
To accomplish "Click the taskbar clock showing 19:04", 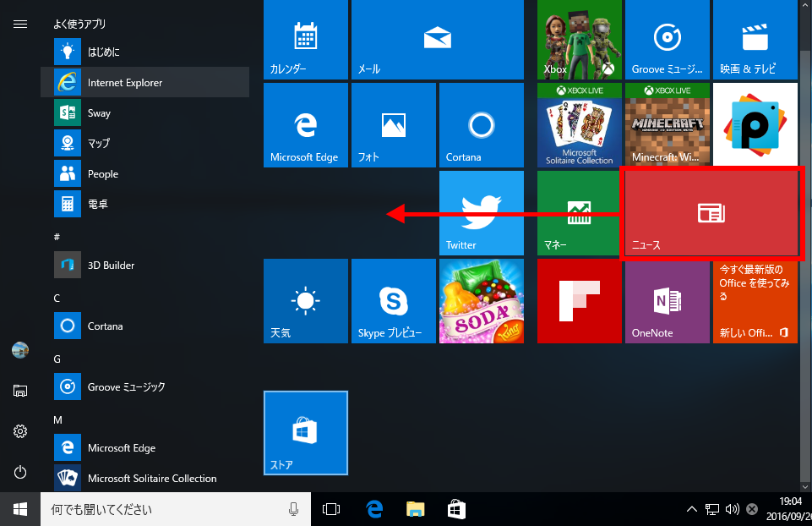I will [x=788, y=509].
